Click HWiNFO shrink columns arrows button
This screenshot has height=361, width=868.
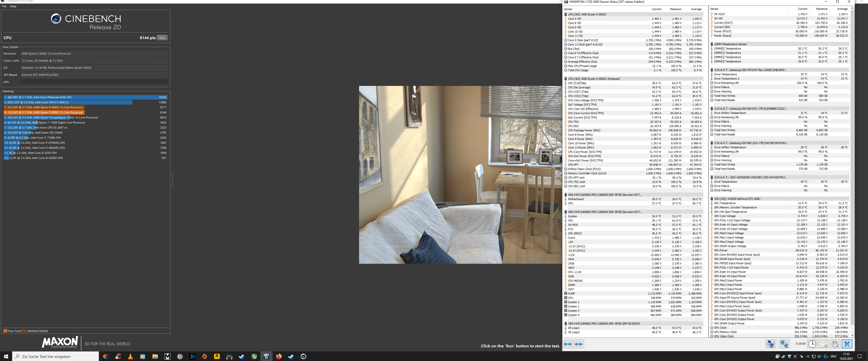[579, 344]
